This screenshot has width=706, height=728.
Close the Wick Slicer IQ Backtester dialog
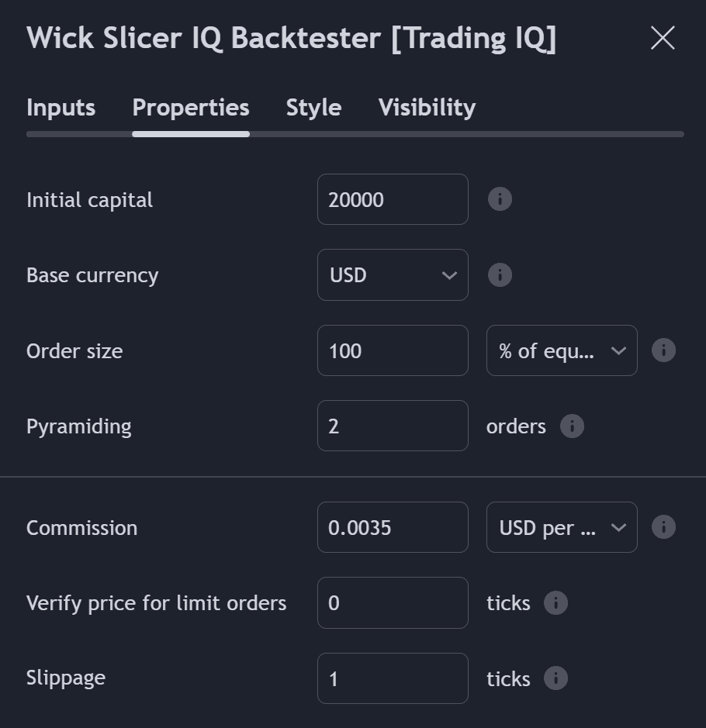tap(663, 37)
